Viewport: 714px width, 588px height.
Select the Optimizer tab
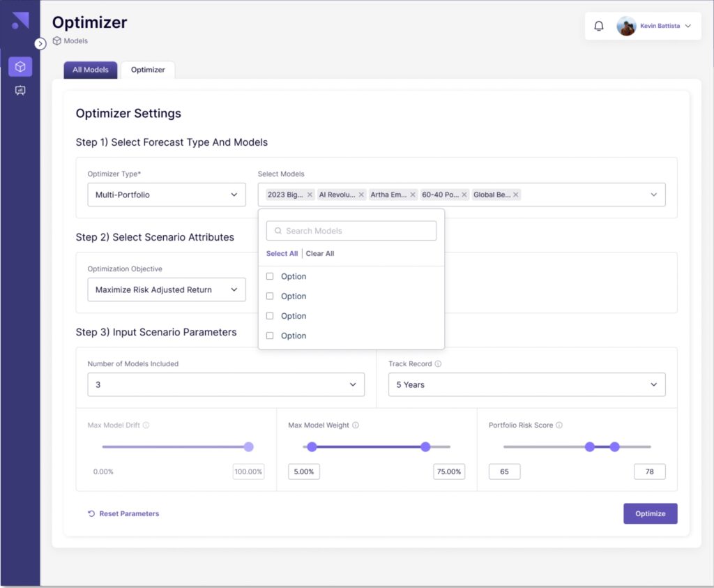(148, 70)
